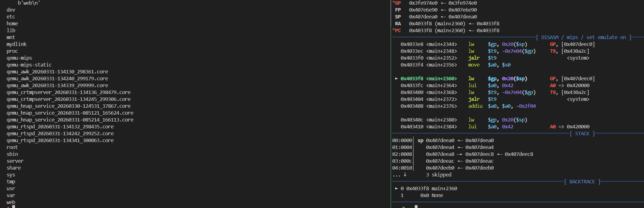Click the addiu instruction at main+2376
Screen dimensions: 644x208
click(475, 106)
